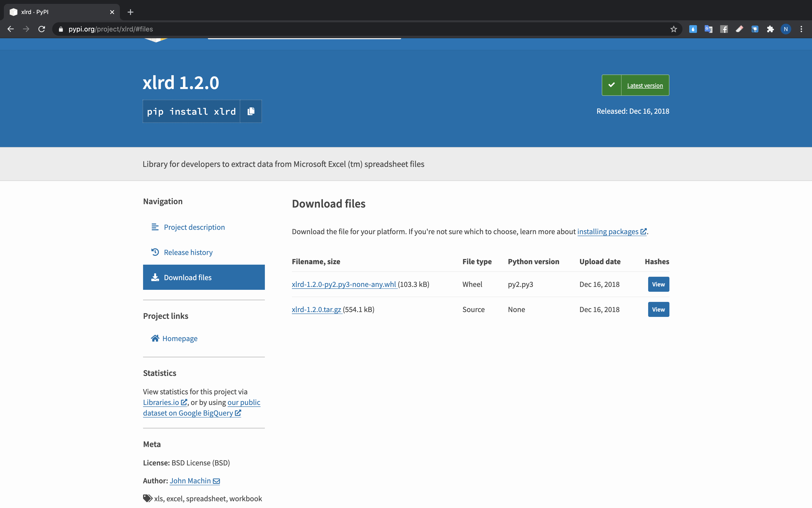Click the Filename, size column header
Viewport: 812px width, 508px height.
(316, 261)
